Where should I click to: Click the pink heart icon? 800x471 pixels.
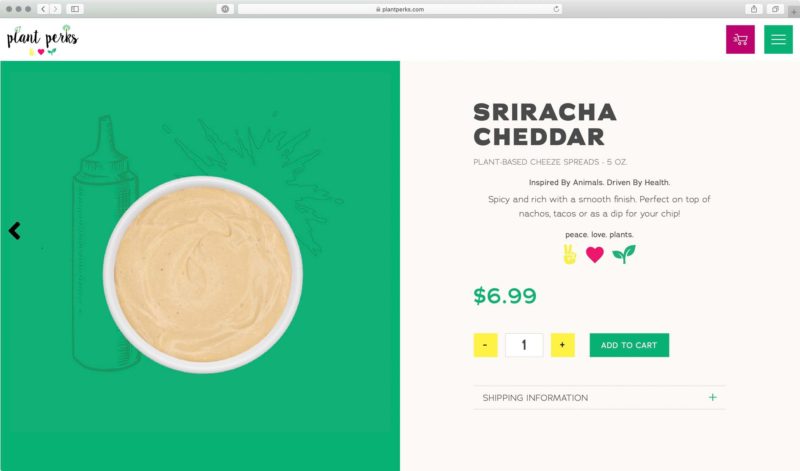click(x=594, y=254)
